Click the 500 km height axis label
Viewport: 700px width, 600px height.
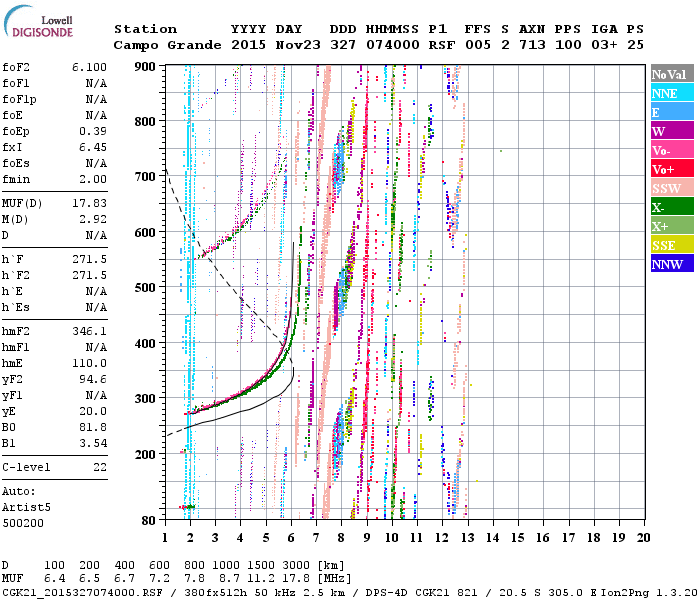coord(145,288)
